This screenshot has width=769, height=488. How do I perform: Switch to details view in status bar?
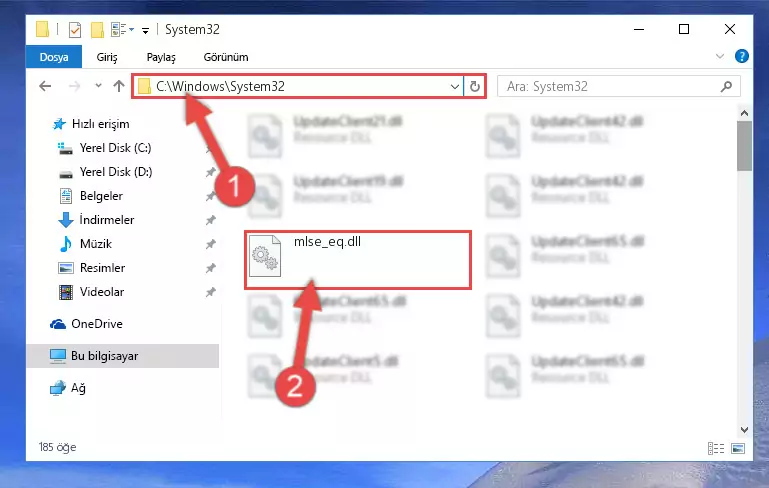coord(716,448)
